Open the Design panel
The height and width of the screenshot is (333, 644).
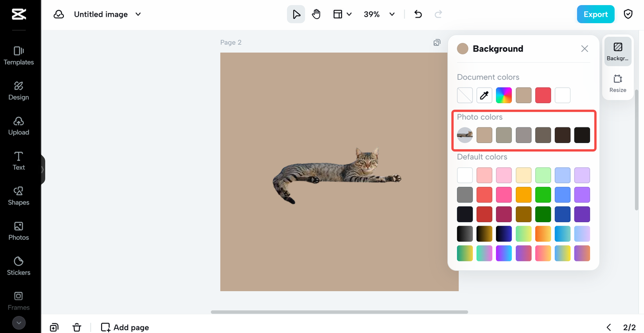coord(19,91)
